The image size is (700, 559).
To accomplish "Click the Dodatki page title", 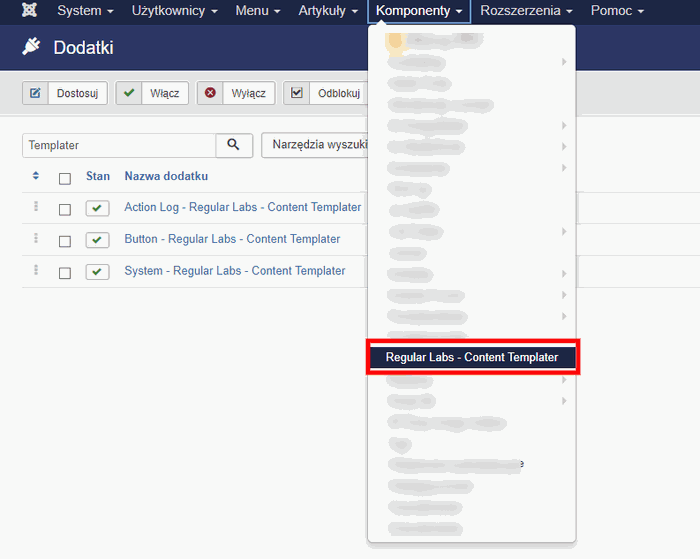I will (x=83, y=47).
